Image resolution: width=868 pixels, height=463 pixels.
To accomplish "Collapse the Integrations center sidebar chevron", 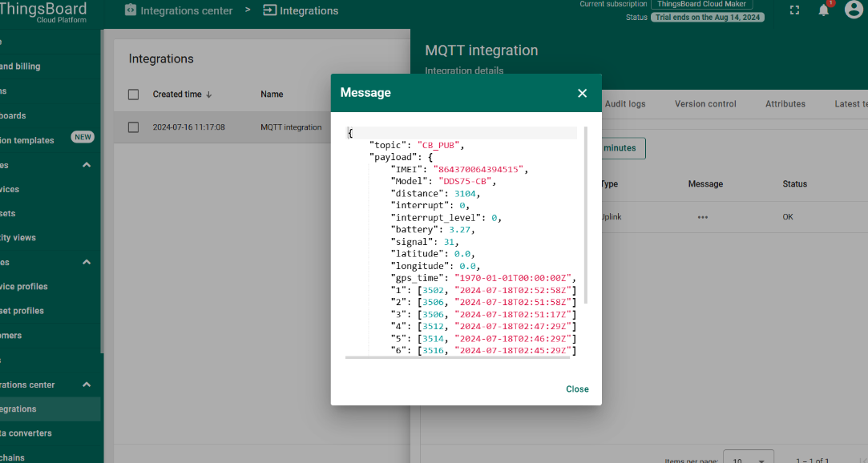I will click(x=87, y=384).
